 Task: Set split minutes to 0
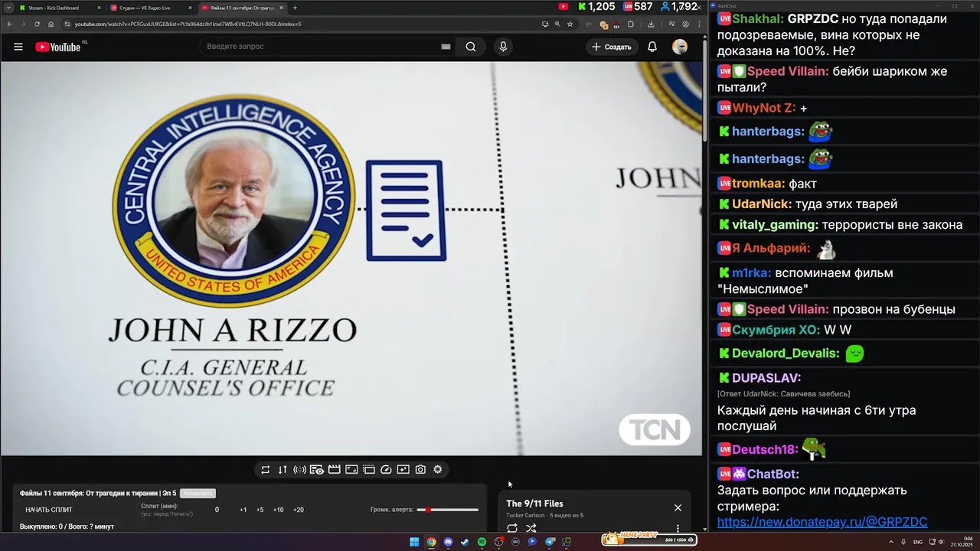217,510
